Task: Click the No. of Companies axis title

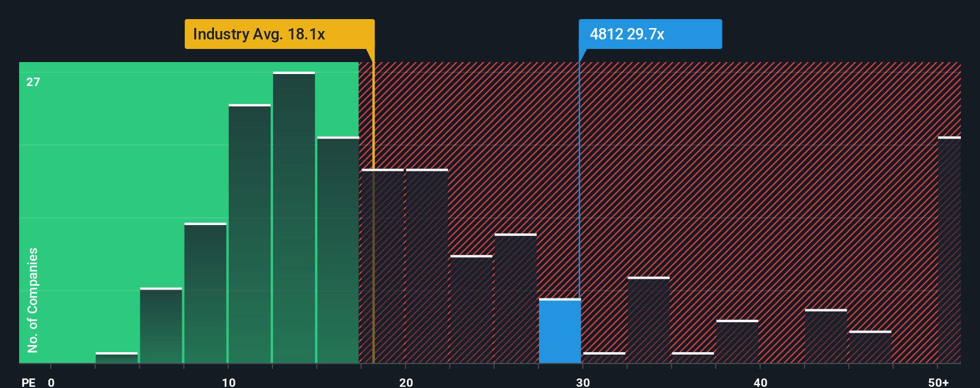Action: click(x=33, y=300)
